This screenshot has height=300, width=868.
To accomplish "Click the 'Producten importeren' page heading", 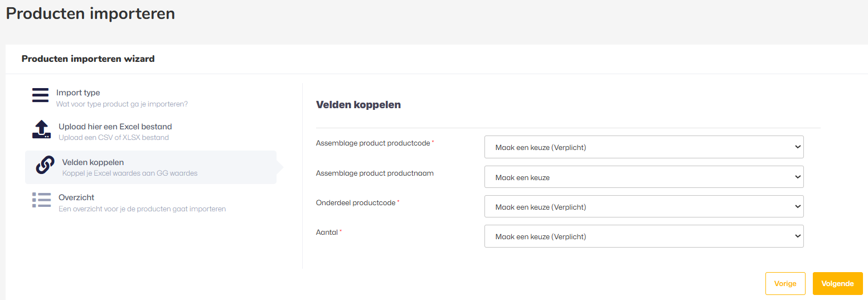I will [x=90, y=13].
